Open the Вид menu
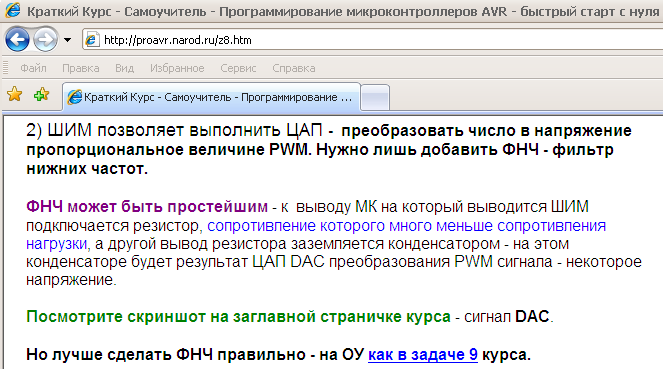The width and height of the screenshot is (663, 369). (x=124, y=68)
